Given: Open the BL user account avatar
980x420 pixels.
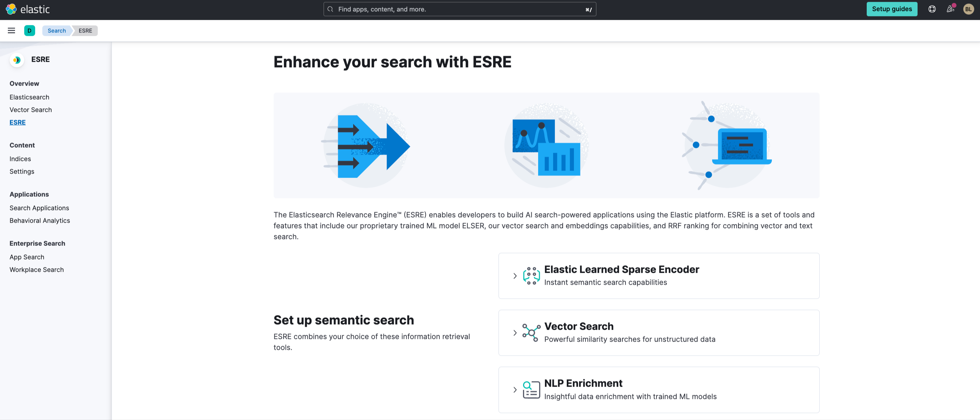Looking at the screenshot, I should [968, 9].
